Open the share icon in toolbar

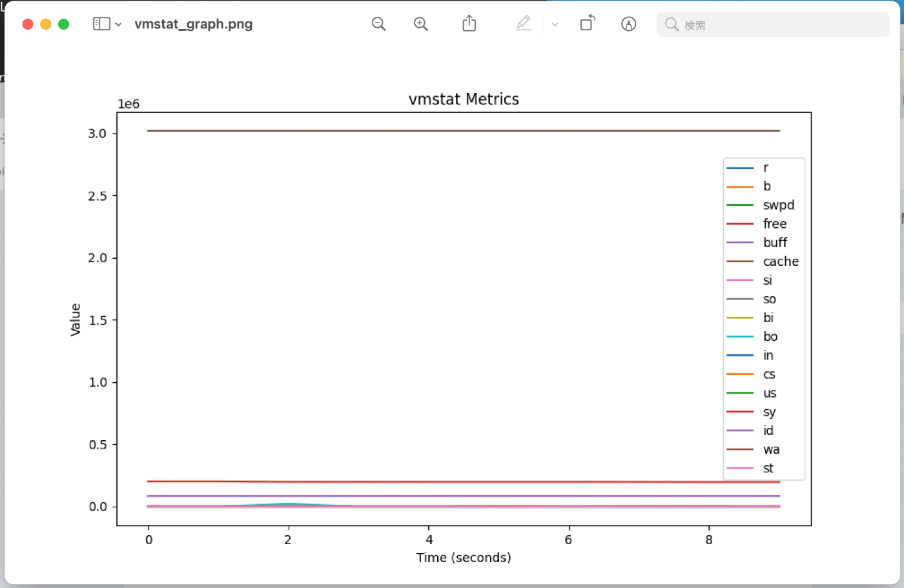pos(469,24)
